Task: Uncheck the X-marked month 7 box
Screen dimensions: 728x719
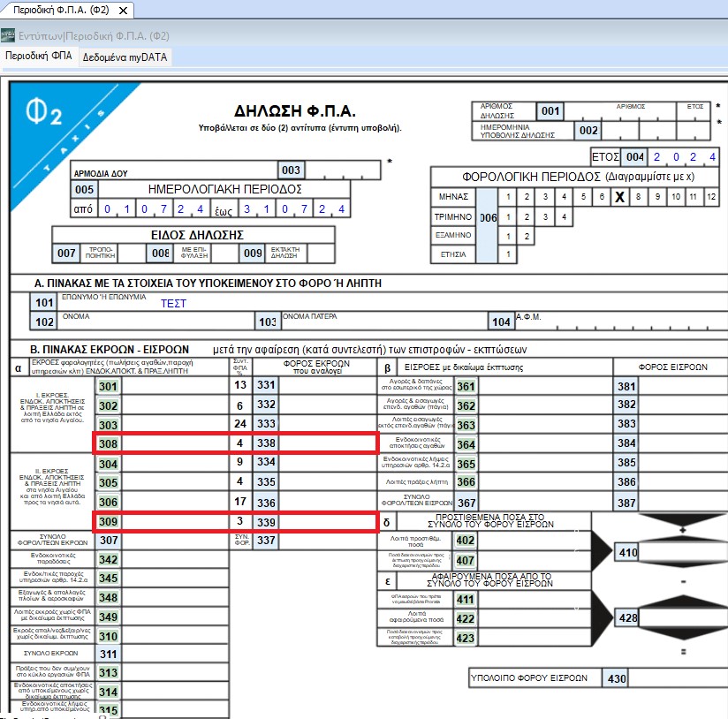Action: coord(619,197)
